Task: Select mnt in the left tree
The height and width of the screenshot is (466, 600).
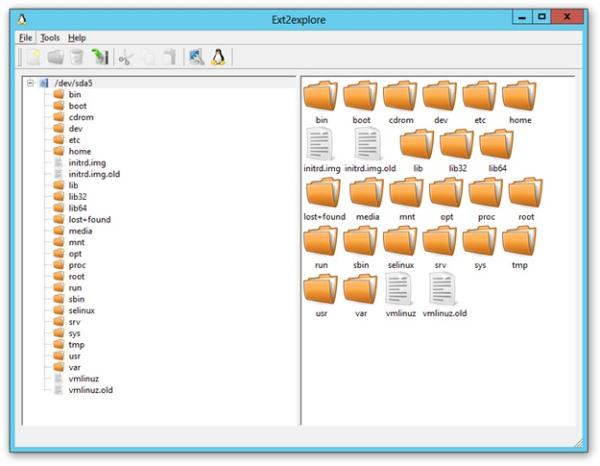Action: [77, 242]
